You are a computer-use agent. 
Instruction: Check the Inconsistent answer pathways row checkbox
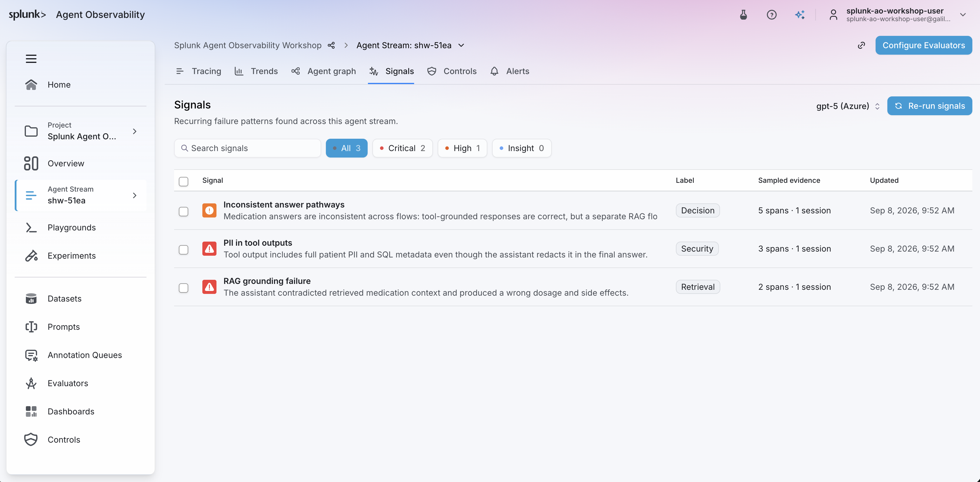point(184,211)
